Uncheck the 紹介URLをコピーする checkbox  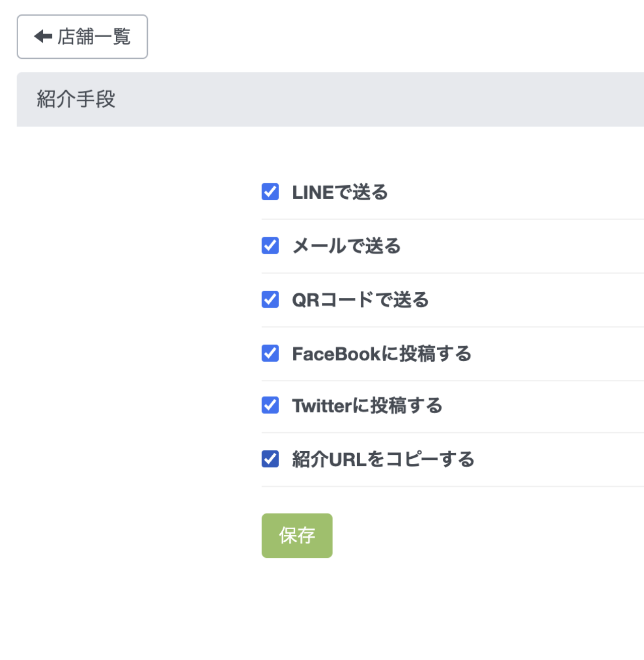[270, 459]
